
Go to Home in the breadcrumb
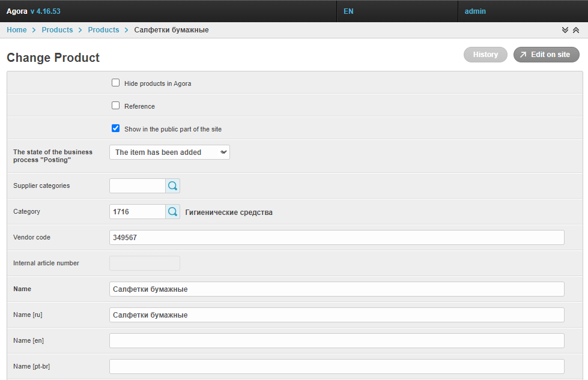pos(17,30)
